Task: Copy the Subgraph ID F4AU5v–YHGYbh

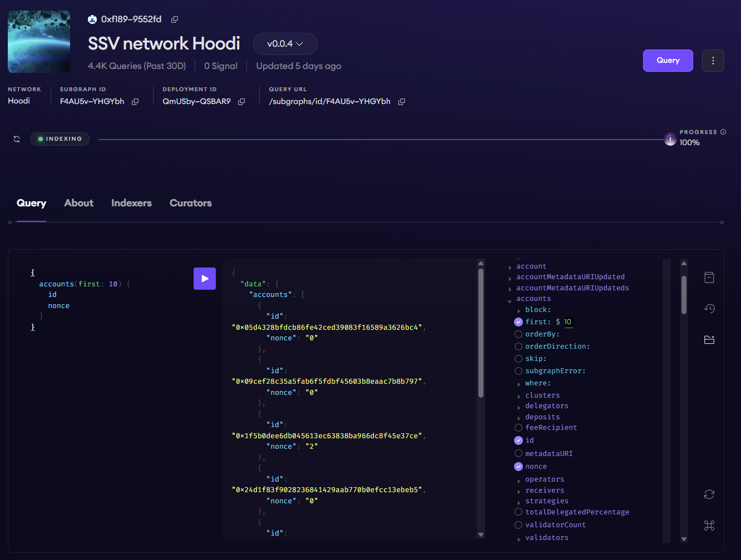Action: click(x=135, y=102)
